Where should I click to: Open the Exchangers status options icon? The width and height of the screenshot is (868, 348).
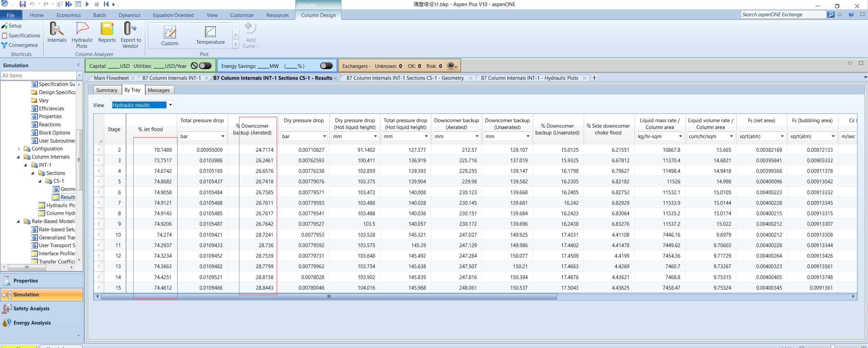[452, 66]
